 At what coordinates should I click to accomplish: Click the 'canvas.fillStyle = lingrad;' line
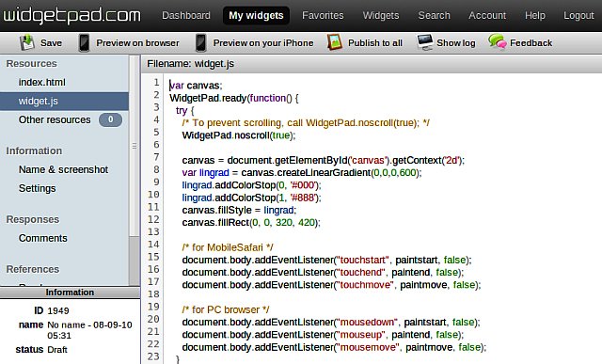(239, 210)
